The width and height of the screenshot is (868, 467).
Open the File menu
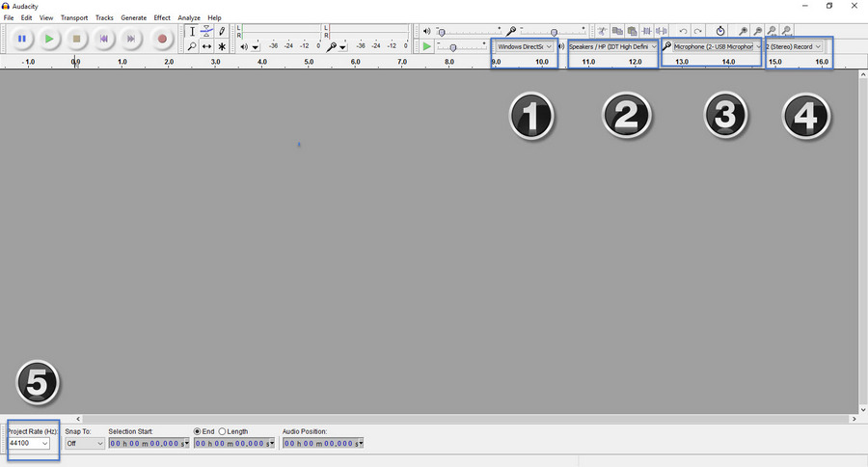9,17
